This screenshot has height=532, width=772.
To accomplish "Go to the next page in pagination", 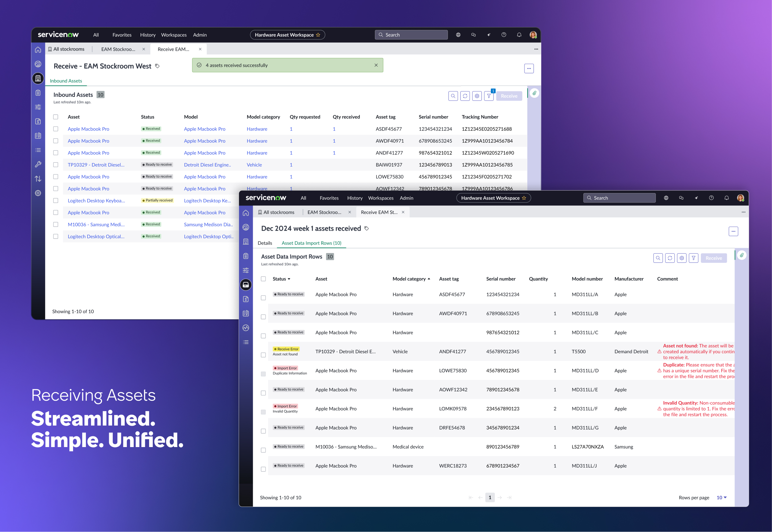I will pyautogui.click(x=500, y=497).
